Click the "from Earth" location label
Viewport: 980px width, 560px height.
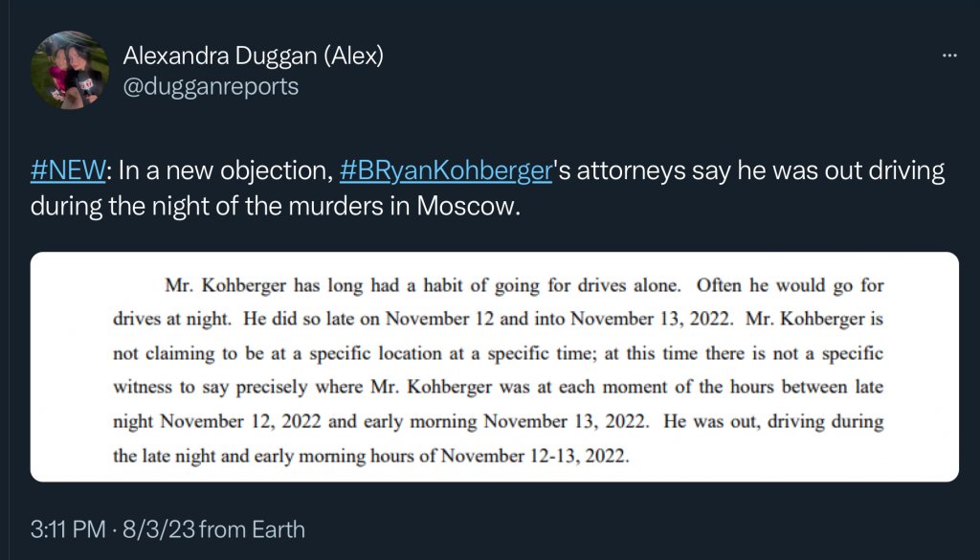pos(252,528)
